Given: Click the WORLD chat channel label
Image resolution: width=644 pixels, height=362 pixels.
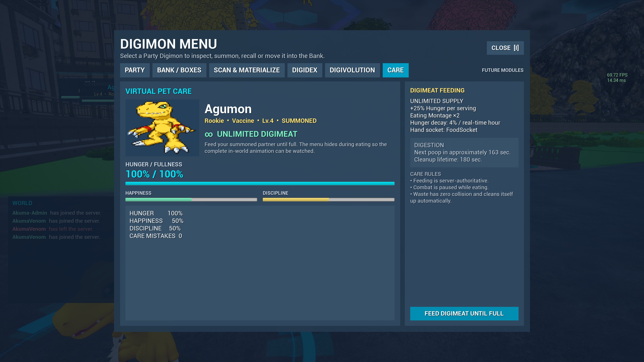Looking at the screenshot, I should click(22, 203).
